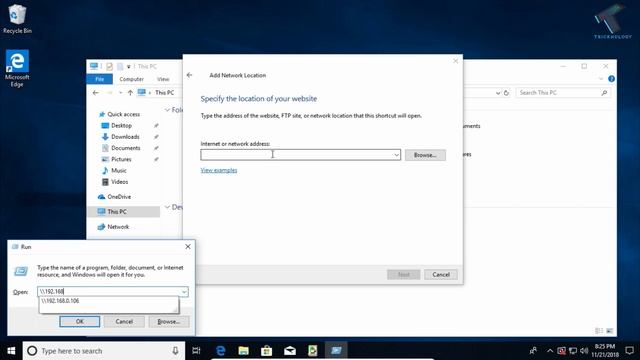640x360 pixels.
Task: Collapse the Devices group in This PC
Action: (167, 207)
